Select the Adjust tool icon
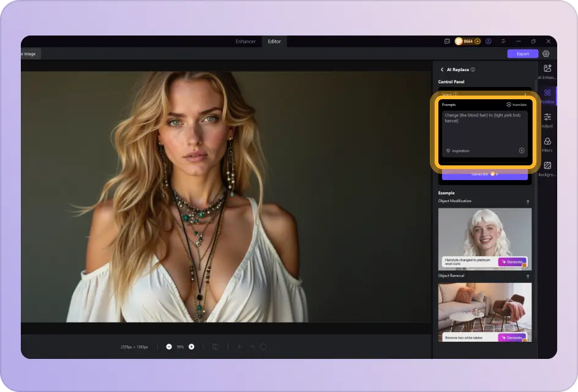The height and width of the screenshot is (392, 578). coord(547,118)
